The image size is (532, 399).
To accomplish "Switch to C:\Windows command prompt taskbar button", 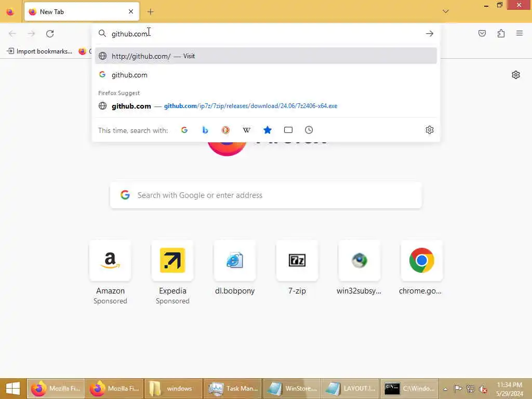I will click(x=409, y=389).
